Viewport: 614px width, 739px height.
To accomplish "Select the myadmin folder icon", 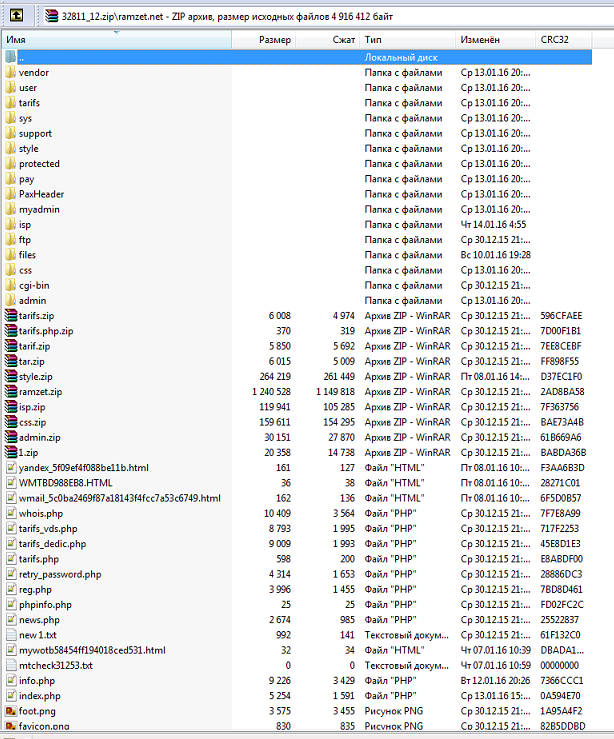I will click(11, 210).
